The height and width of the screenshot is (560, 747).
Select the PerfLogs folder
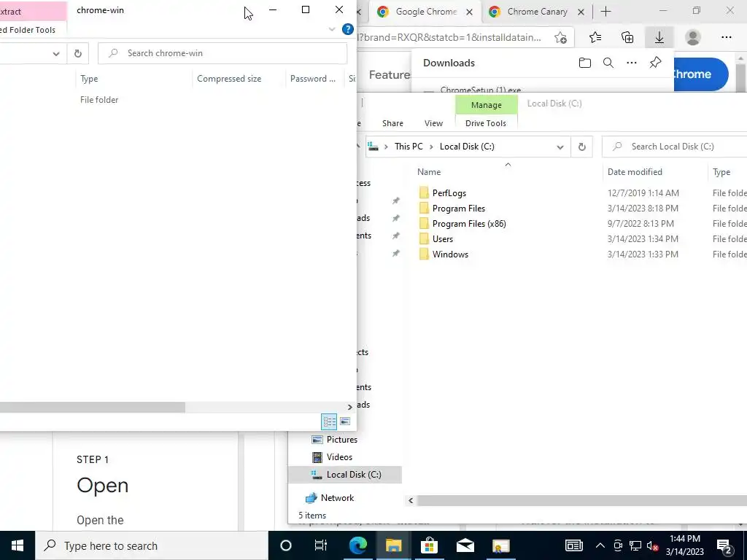click(449, 192)
